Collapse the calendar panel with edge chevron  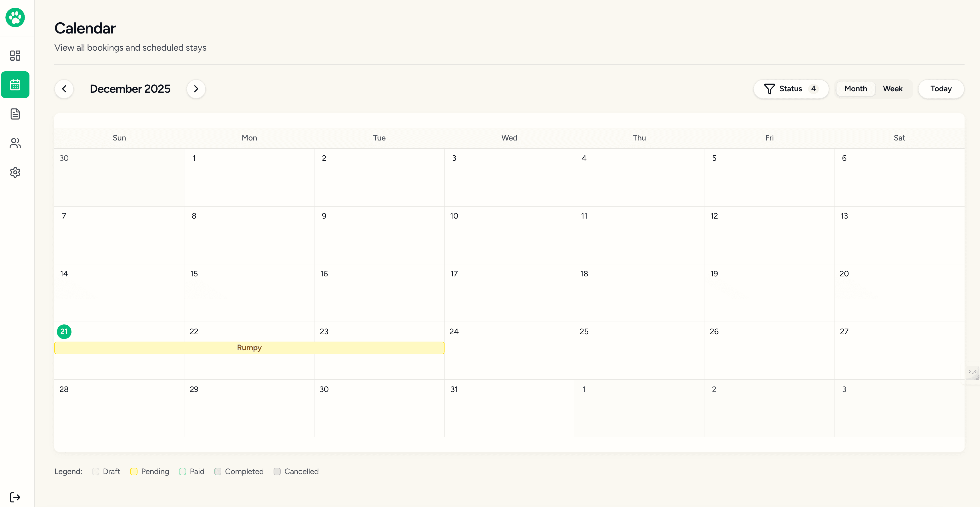click(973, 373)
